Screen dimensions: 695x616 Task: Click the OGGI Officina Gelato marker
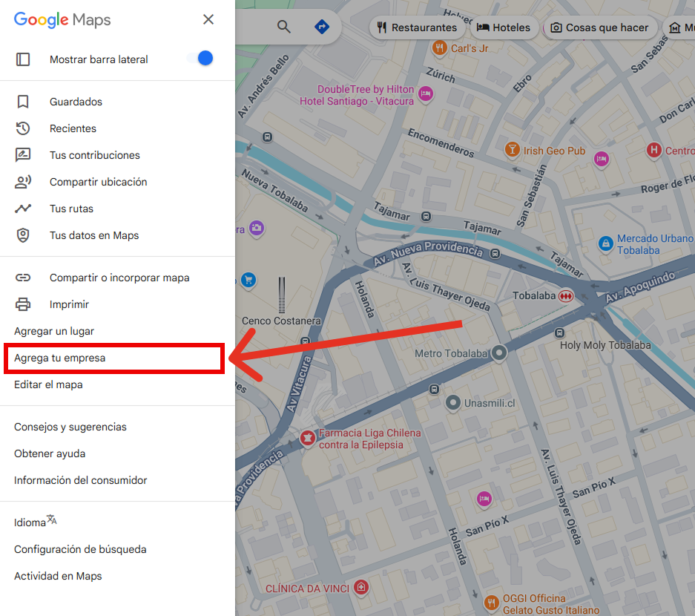[491, 602]
